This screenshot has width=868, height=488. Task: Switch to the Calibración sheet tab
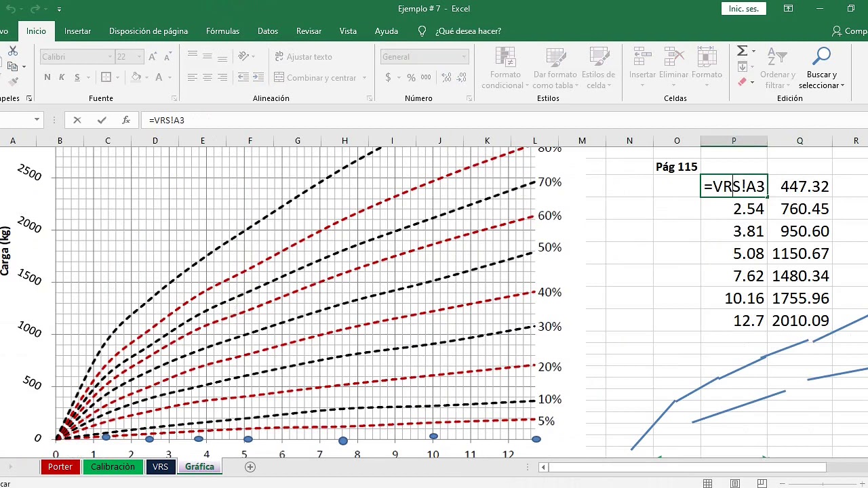click(x=113, y=467)
